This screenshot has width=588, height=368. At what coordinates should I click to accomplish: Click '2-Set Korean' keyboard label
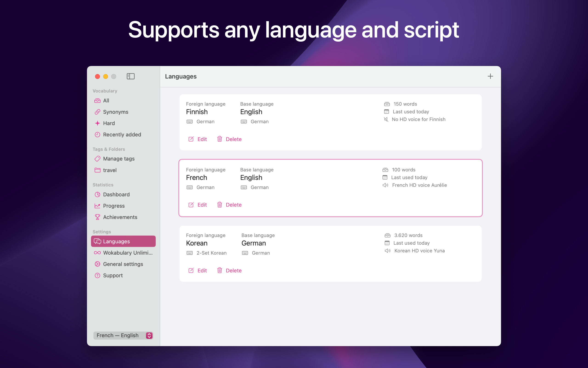[211, 253]
